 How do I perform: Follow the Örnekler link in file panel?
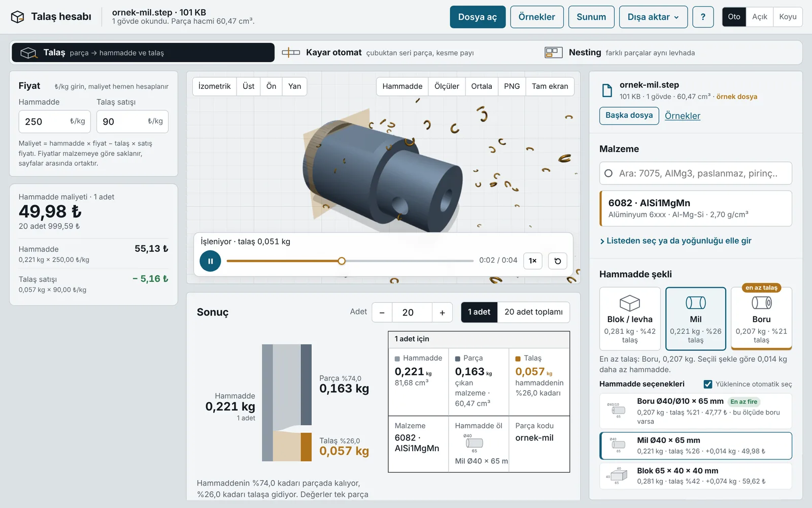coord(683,116)
